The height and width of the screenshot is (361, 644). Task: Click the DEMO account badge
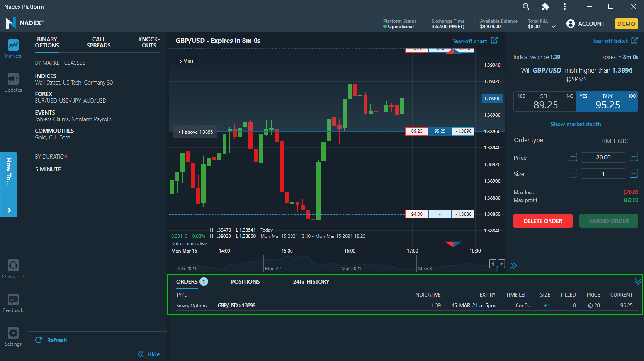(x=626, y=24)
